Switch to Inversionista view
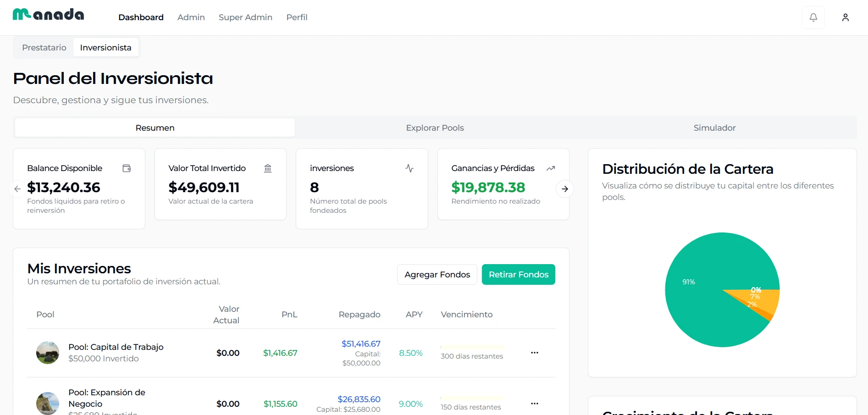 [x=105, y=48]
